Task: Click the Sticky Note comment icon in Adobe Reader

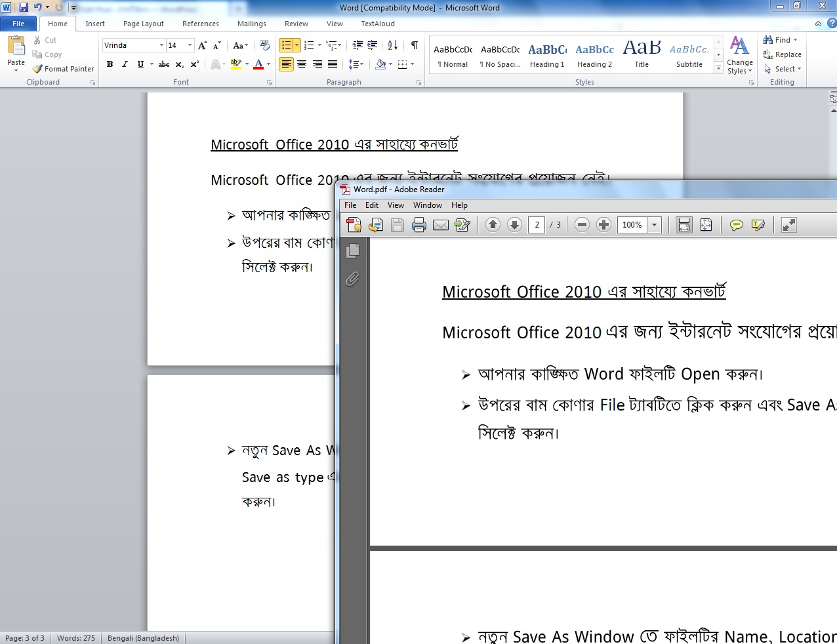Action: point(737,225)
